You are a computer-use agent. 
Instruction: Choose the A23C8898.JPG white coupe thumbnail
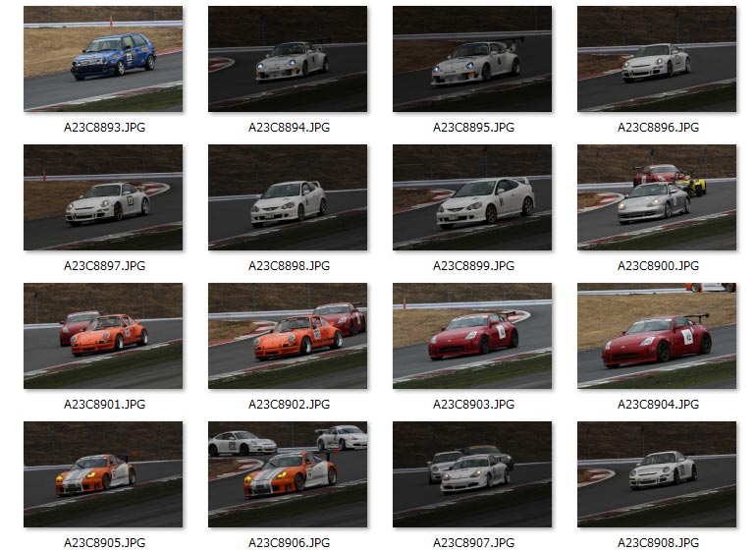tap(288, 197)
